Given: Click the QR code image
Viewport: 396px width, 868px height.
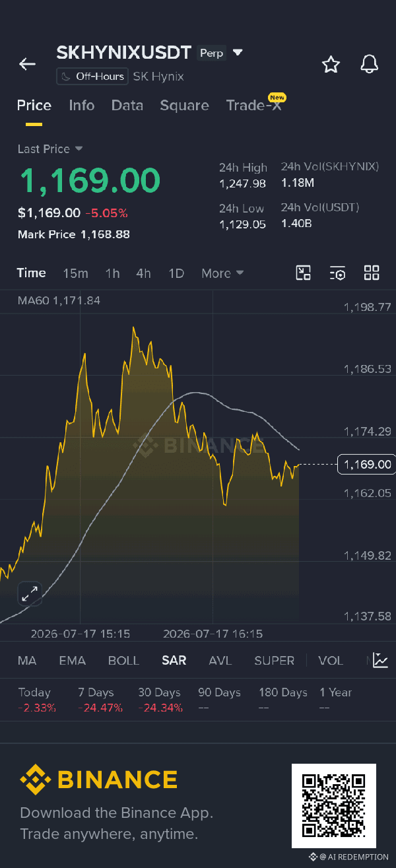Looking at the screenshot, I should [334, 806].
